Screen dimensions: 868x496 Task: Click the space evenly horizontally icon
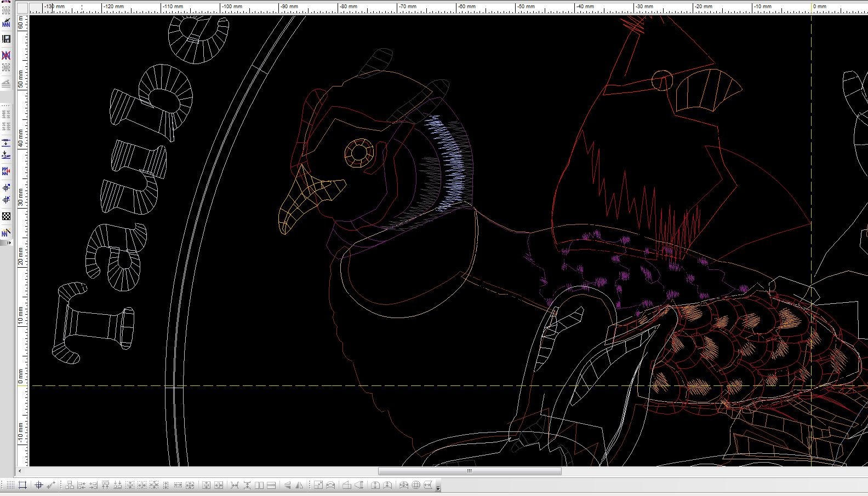pyautogui.click(x=234, y=485)
